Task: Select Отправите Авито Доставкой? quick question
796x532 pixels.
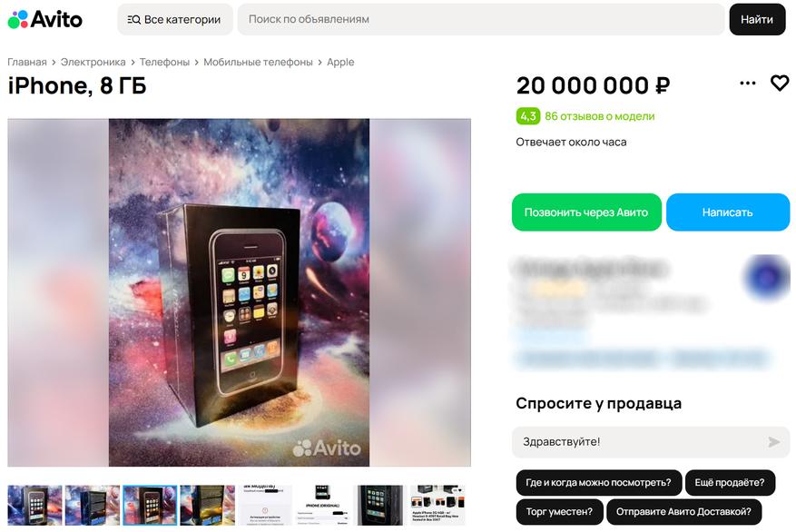Action: 683,512
